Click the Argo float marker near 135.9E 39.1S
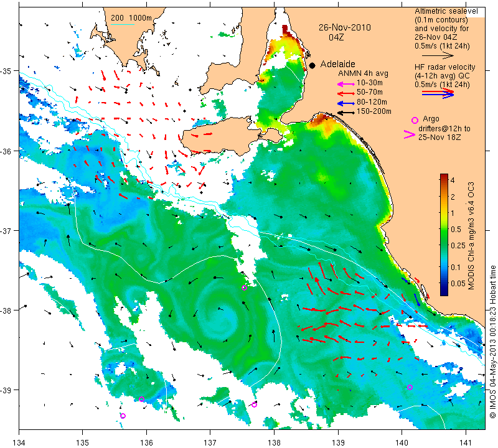Viewport: 498px width, 448px height. [142, 399]
